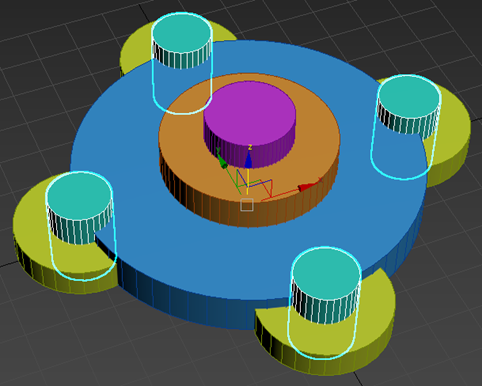Click the red XZ plane handle of the gizmo

click(x=267, y=188)
